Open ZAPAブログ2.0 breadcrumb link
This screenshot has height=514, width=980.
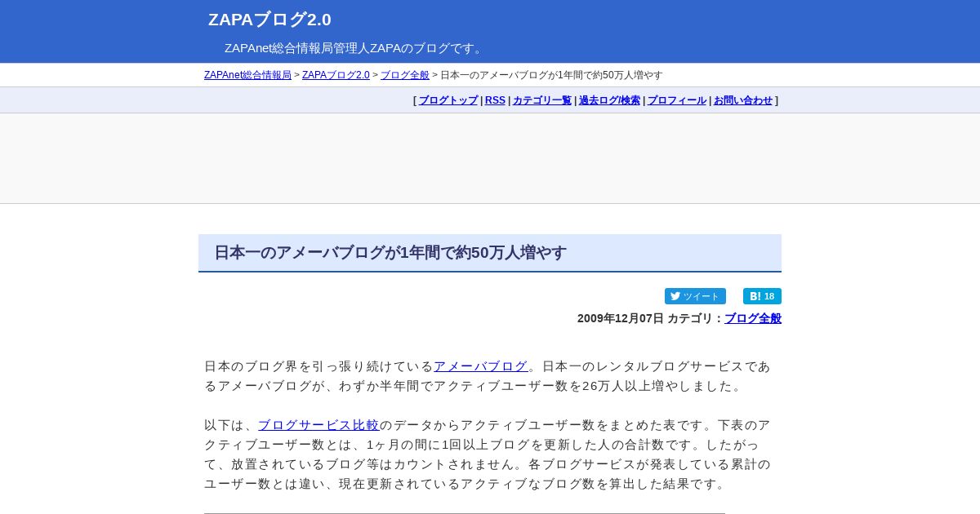click(x=336, y=75)
